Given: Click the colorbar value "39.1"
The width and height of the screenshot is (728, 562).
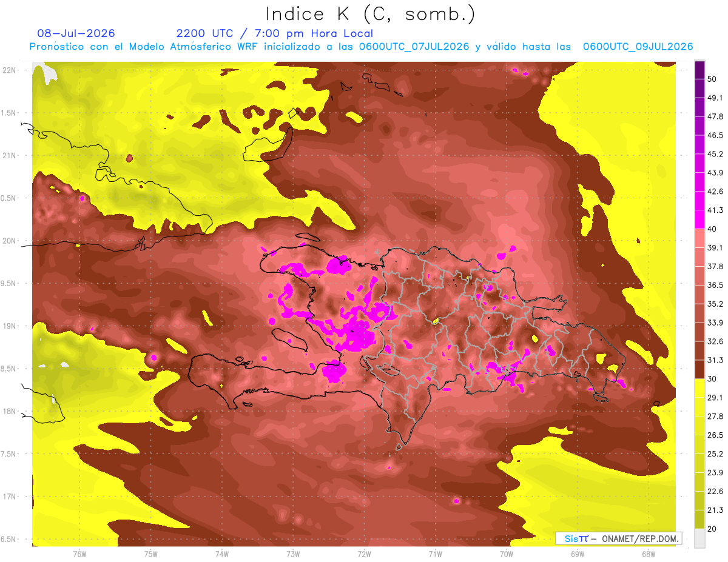Looking at the screenshot, I should coord(715,248).
